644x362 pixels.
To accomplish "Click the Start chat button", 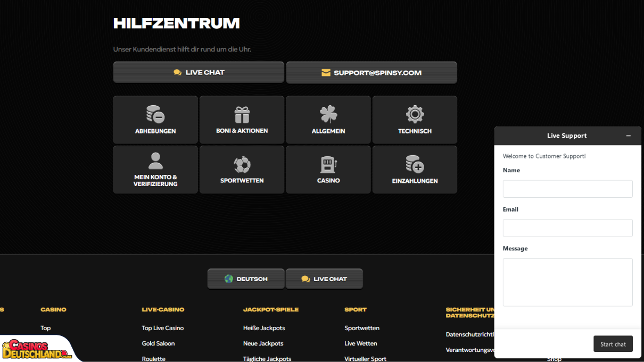I will (613, 344).
